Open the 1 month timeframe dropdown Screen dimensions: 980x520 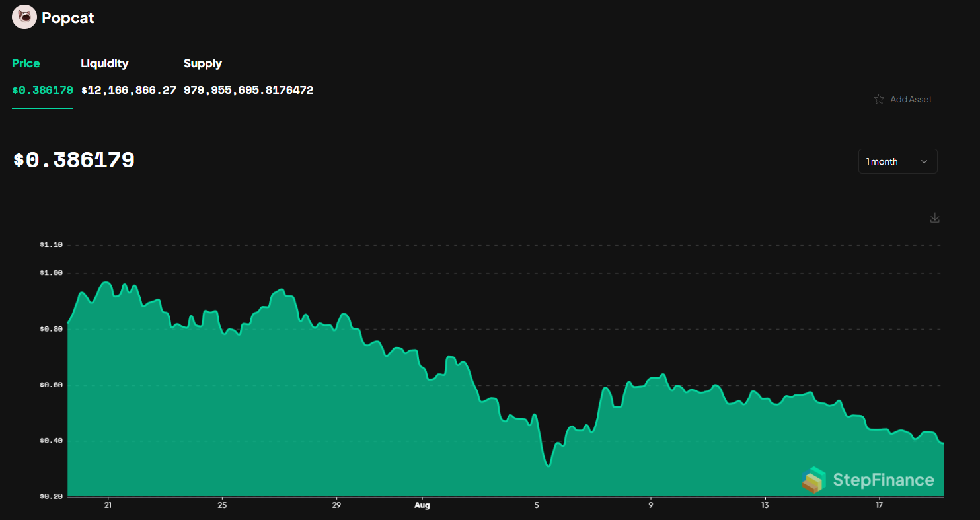pyautogui.click(x=897, y=161)
